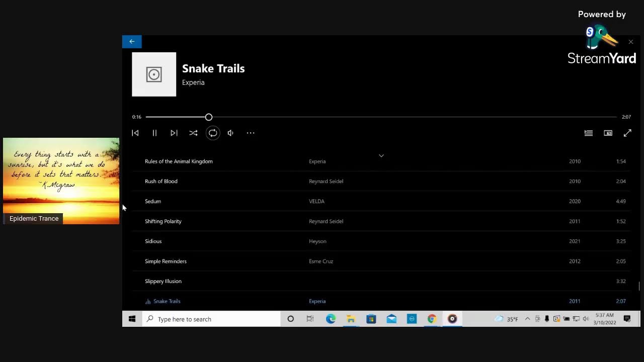Select the song Rush of Blood

[381, 182]
